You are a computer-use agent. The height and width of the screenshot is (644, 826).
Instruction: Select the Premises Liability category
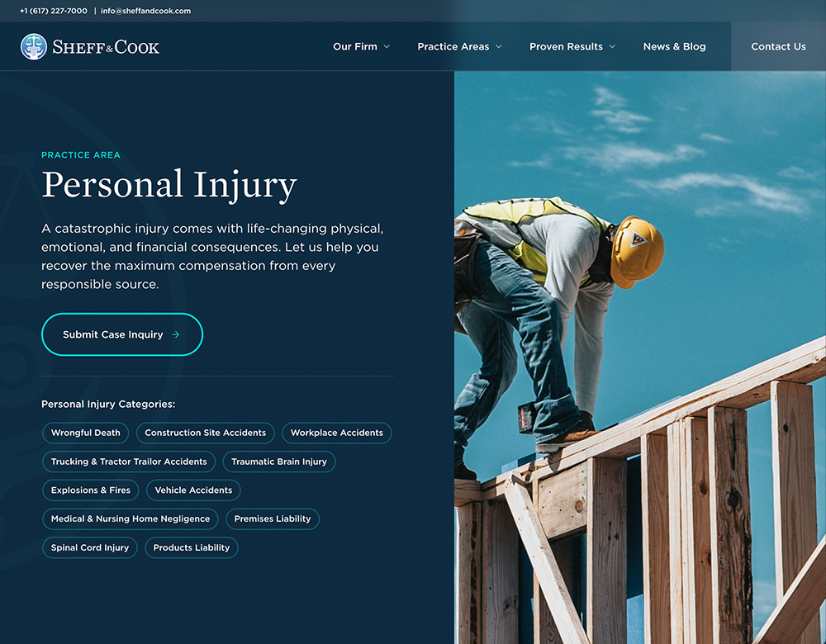273,519
